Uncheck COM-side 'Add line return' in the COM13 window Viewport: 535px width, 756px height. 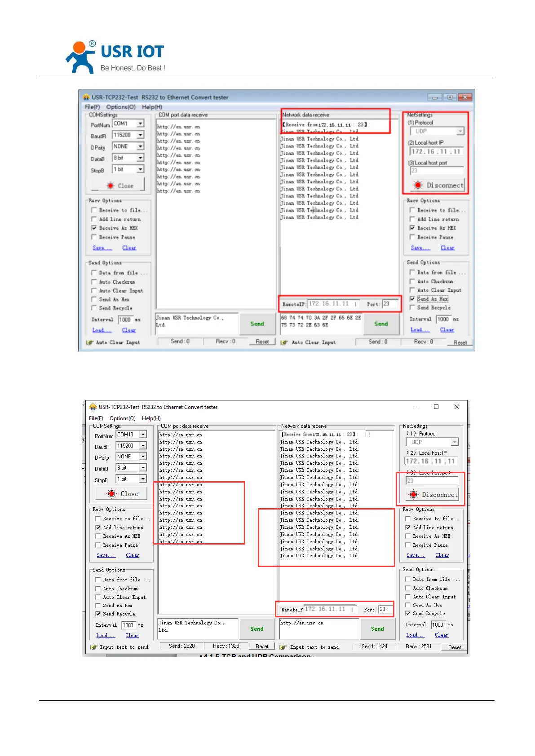[x=98, y=528]
